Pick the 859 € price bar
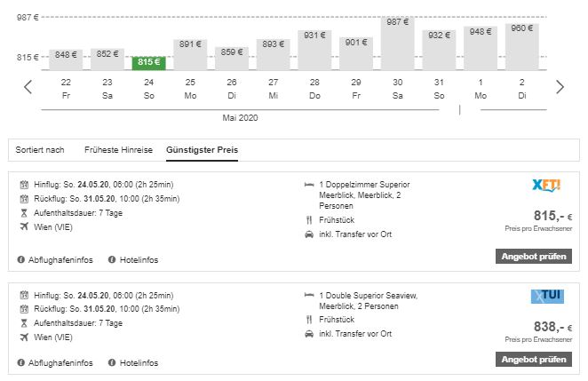Image resolution: width=588 pixels, height=381 pixels. pos(232,58)
